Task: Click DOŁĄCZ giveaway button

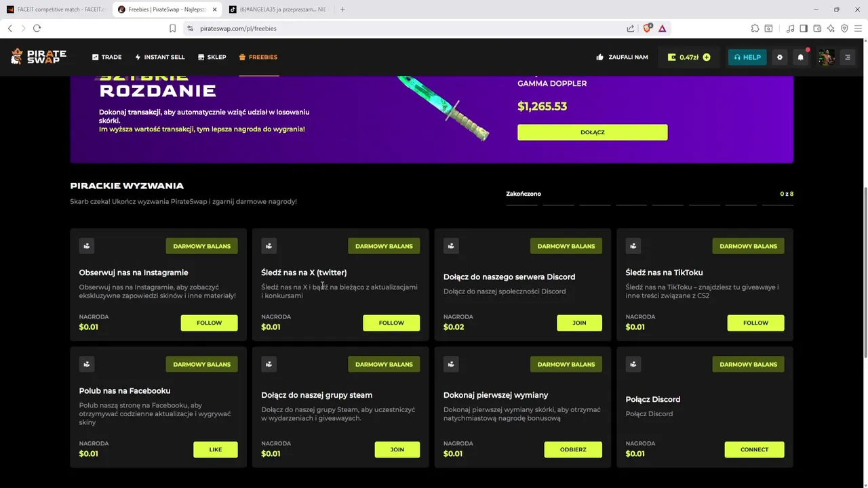Action: [x=592, y=132]
